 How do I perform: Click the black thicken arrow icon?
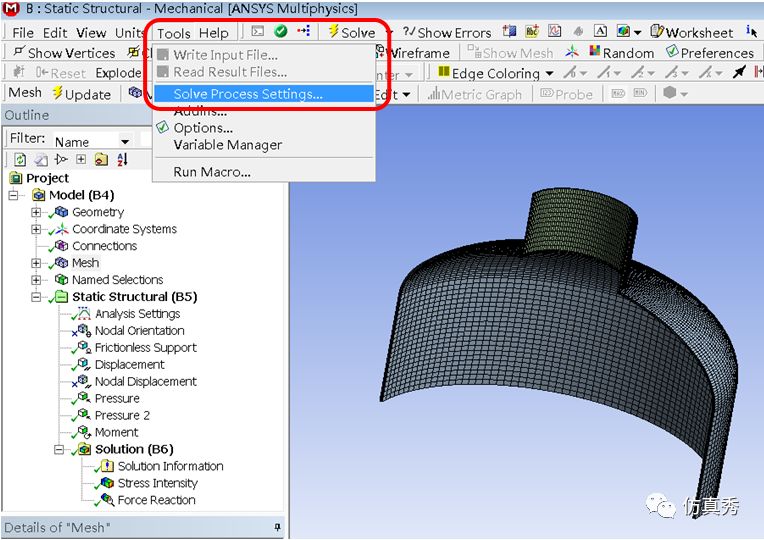[739, 72]
